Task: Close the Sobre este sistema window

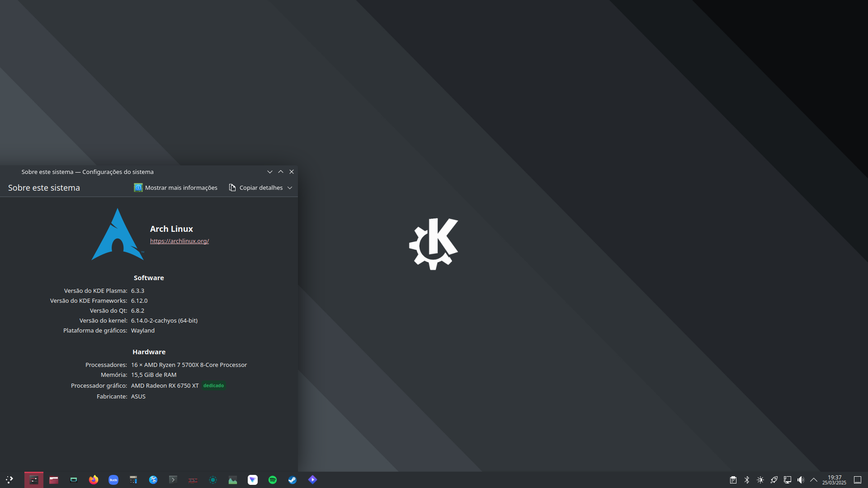Action: click(x=292, y=172)
